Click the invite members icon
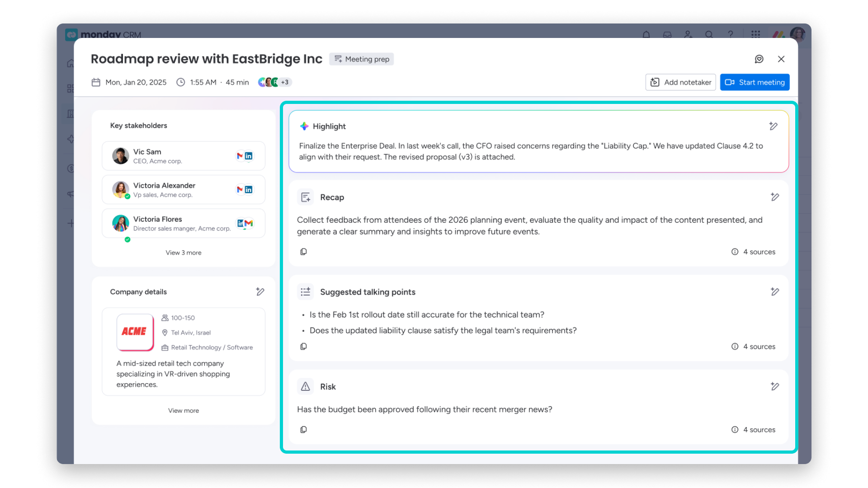The image size is (868, 488). click(x=688, y=34)
